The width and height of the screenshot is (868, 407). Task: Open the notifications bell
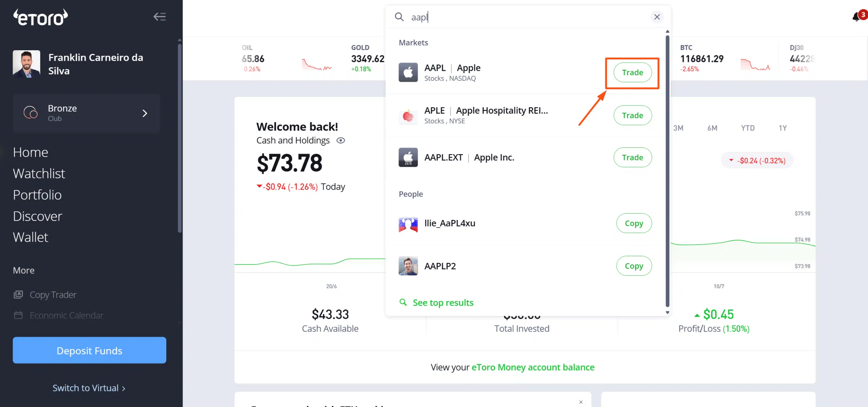point(856,17)
